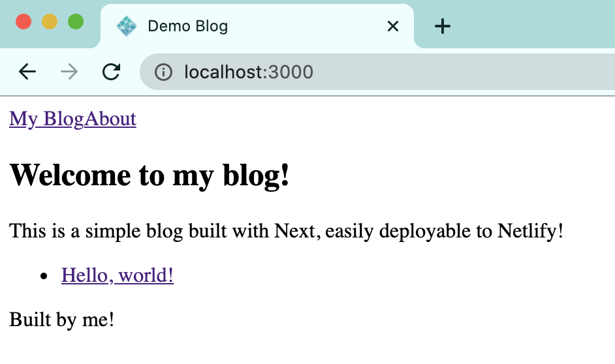615x364 pixels.
Task: View site information icon in address bar
Action: click(x=163, y=72)
